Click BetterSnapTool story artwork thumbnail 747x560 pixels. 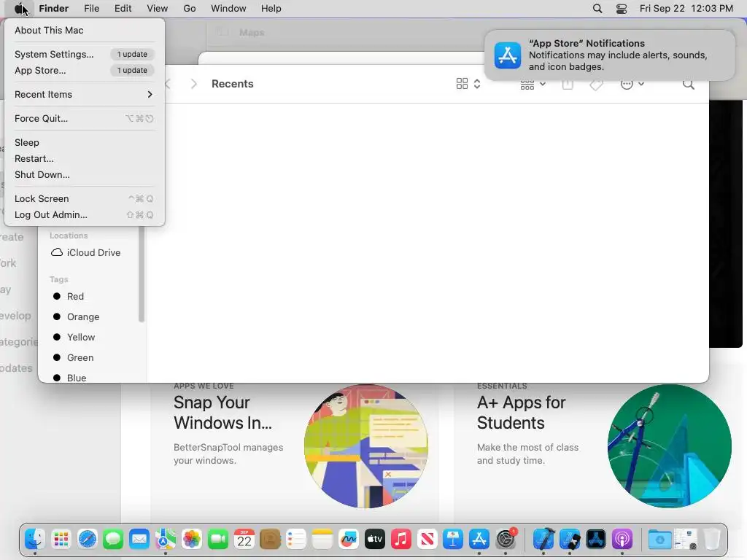tap(366, 446)
